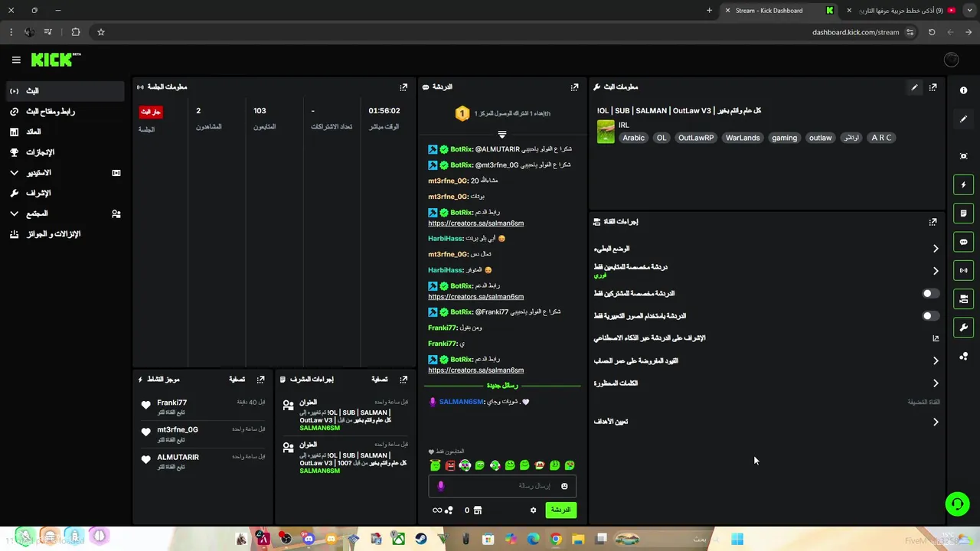980x551 pixels.
Task: Toggle the note widget in the right sidebar
Action: 963,213
